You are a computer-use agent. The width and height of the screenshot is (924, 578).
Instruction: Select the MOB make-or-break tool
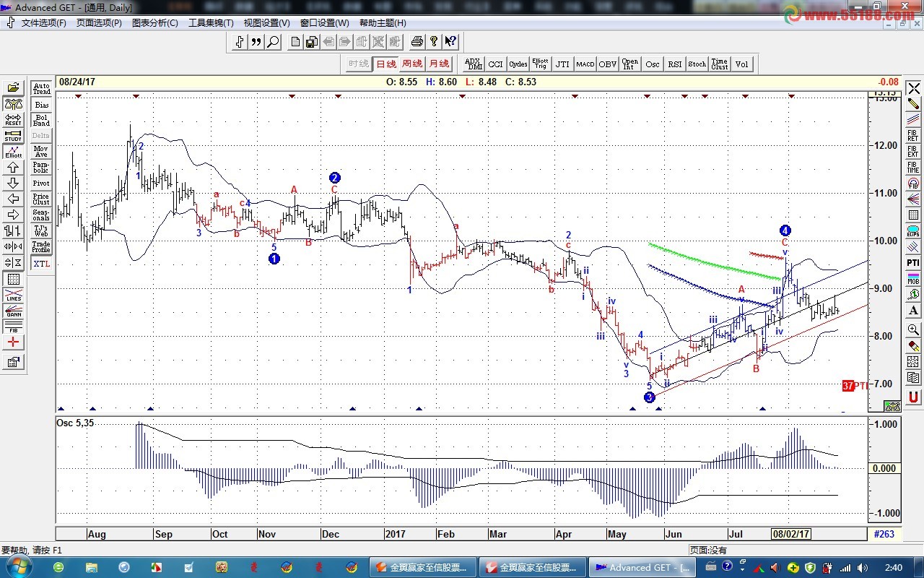[x=913, y=278]
